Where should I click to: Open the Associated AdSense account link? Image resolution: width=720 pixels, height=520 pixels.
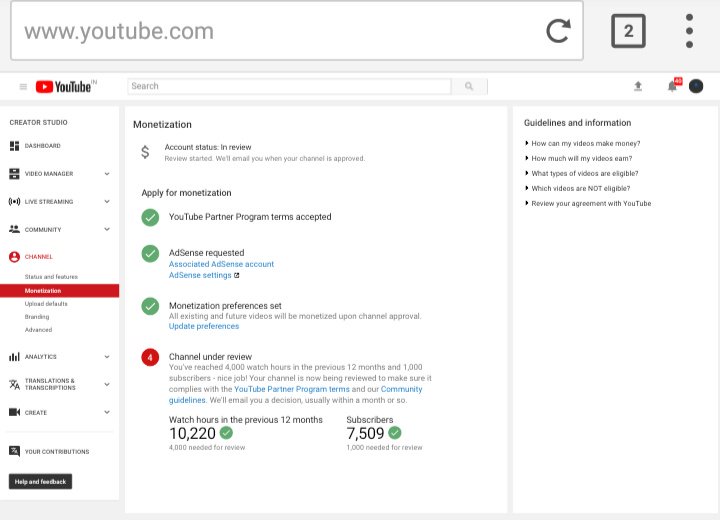click(221, 264)
